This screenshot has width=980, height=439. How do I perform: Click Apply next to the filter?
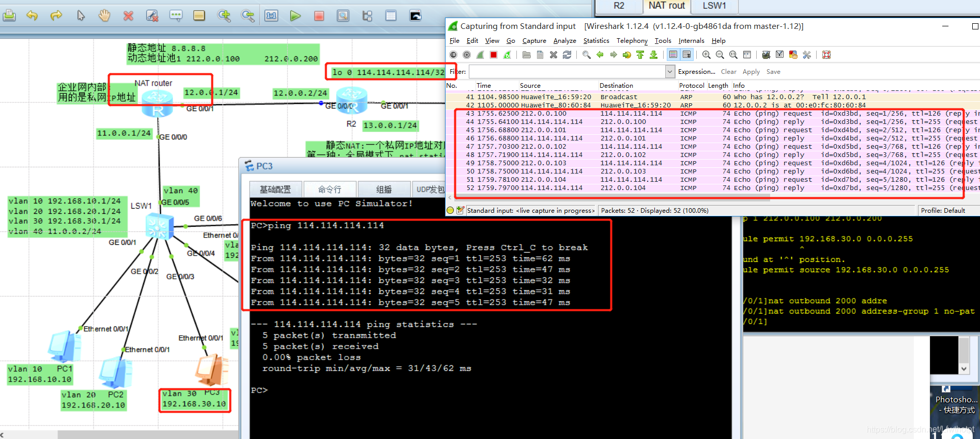coord(751,72)
